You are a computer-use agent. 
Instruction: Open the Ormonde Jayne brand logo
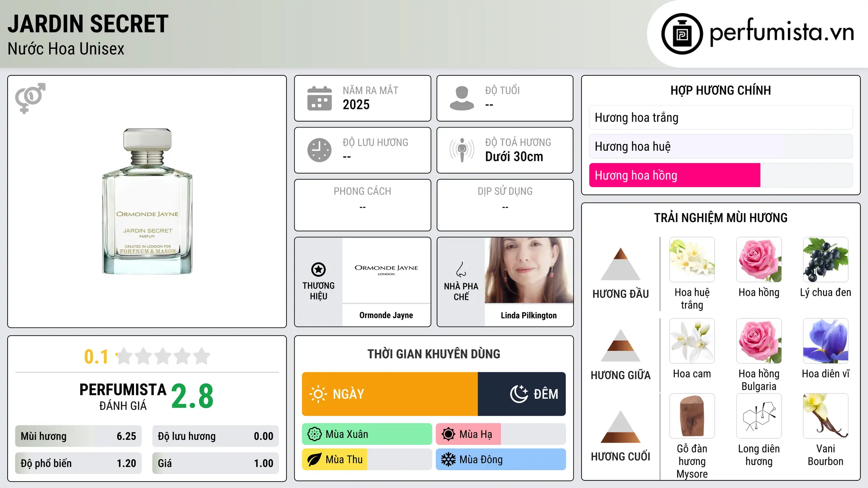[387, 270]
